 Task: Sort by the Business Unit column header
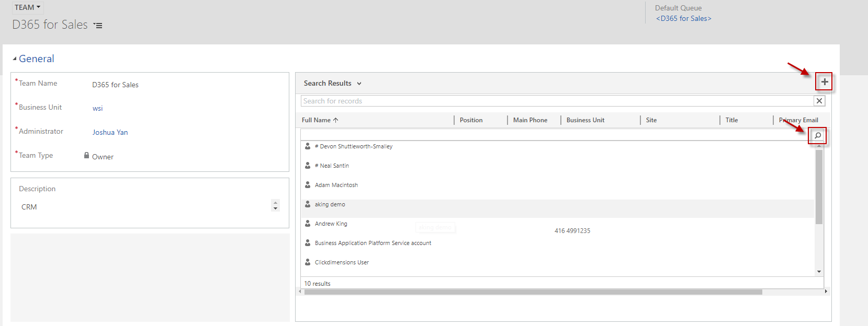pos(585,120)
